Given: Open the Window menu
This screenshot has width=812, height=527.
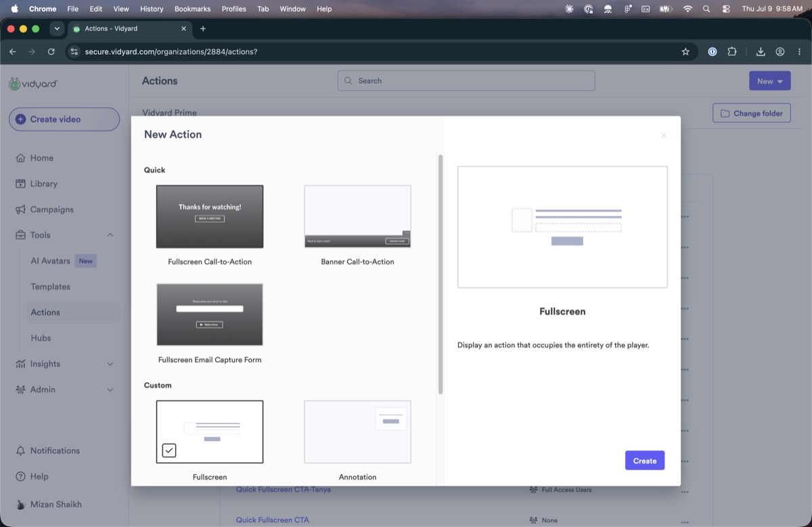Looking at the screenshot, I should pyautogui.click(x=292, y=9).
